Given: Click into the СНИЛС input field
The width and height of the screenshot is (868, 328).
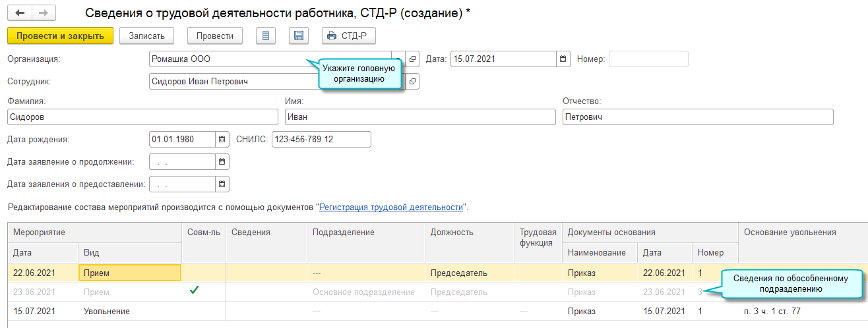Looking at the screenshot, I should tap(321, 140).
